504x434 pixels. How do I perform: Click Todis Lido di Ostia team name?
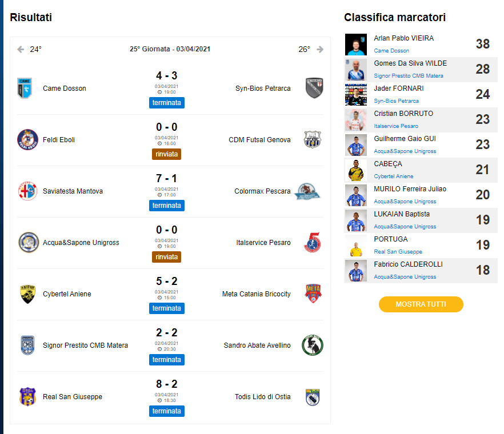click(263, 397)
